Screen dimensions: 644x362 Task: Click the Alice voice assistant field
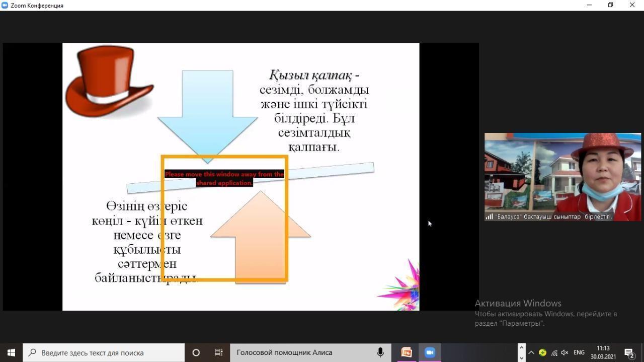click(302, 352)
